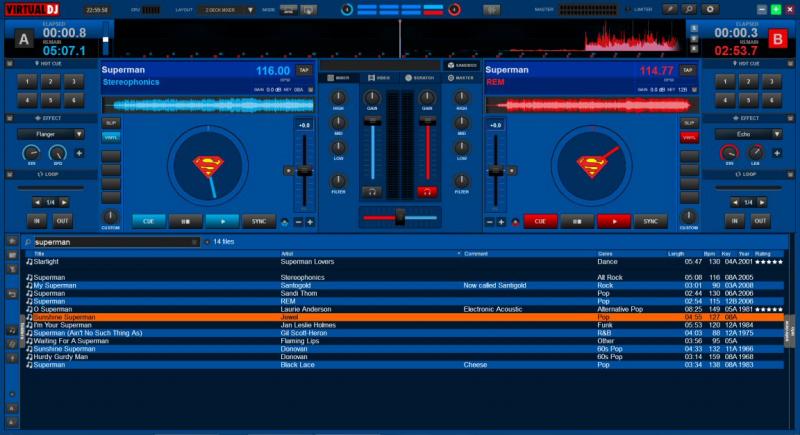
Task: Double the loop length on deck A
Action: click(x=64, y=202)
